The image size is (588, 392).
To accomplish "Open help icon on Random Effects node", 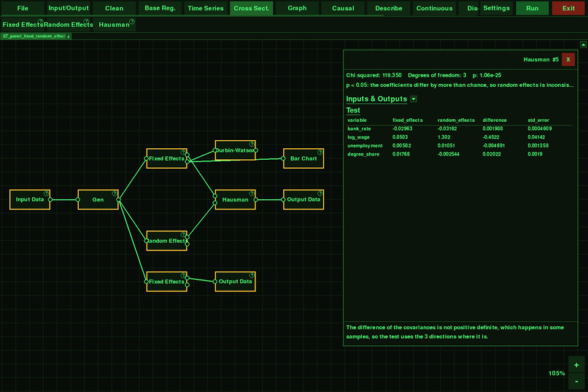I will 183,234.
